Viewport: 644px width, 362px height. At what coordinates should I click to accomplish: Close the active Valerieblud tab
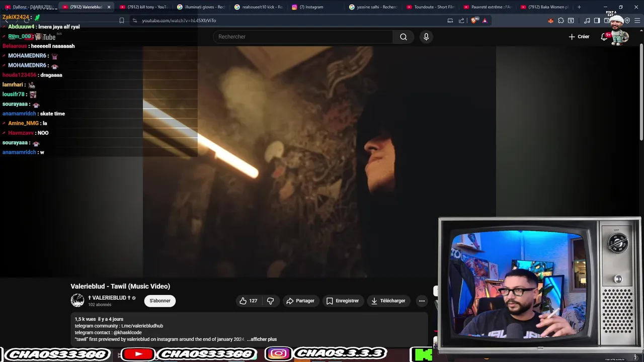(x=109, y=7)
